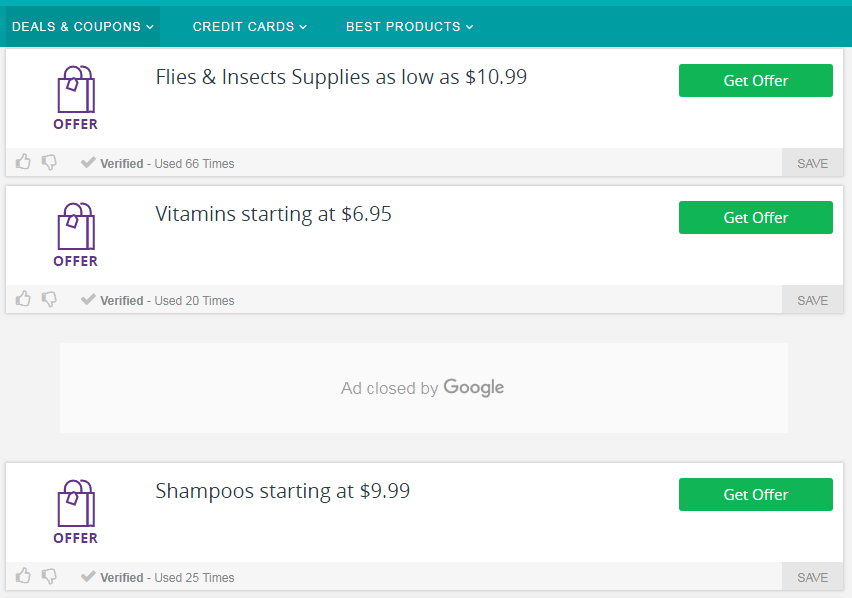Save the Vitamins offer
852x598 pixels.
[812, 300]
